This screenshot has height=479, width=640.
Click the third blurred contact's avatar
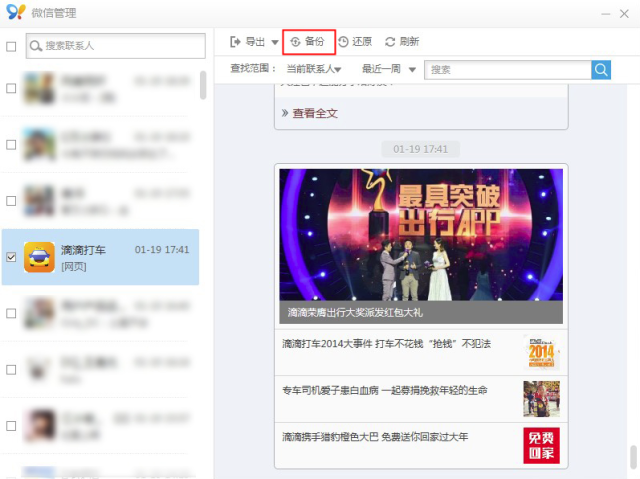39,201
